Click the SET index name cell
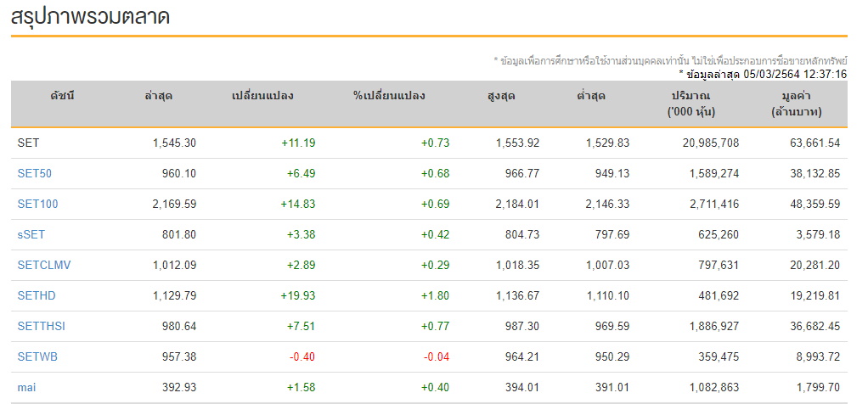 pos(28,143)
